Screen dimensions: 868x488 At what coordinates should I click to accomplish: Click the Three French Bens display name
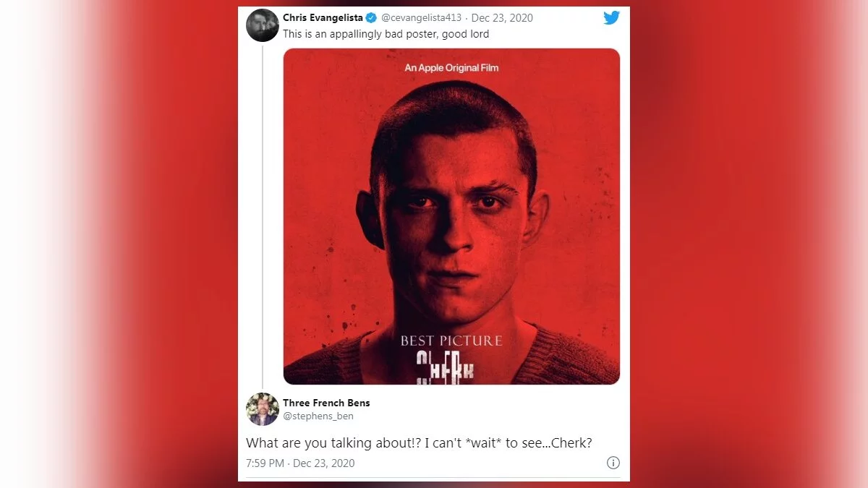326,403
